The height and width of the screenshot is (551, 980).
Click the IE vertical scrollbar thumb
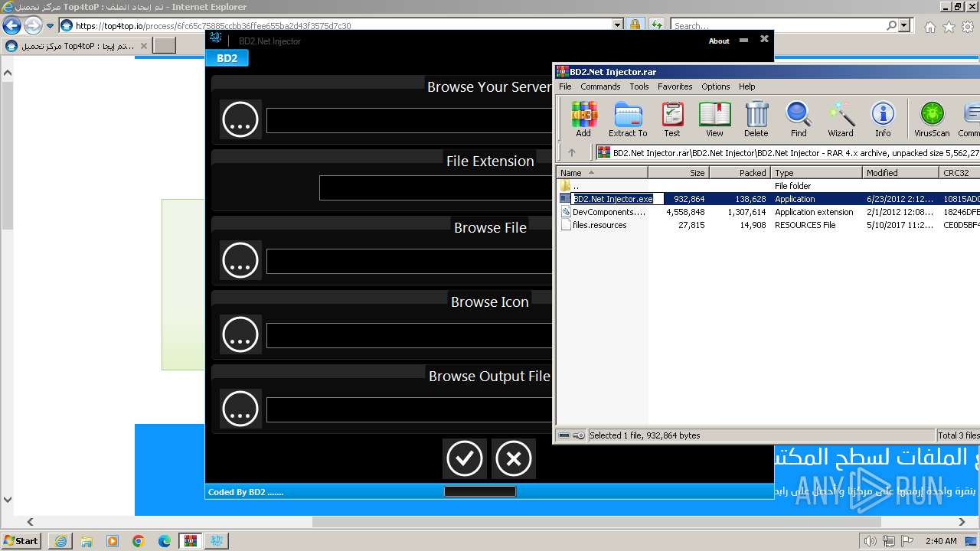(x=8, y=155)
